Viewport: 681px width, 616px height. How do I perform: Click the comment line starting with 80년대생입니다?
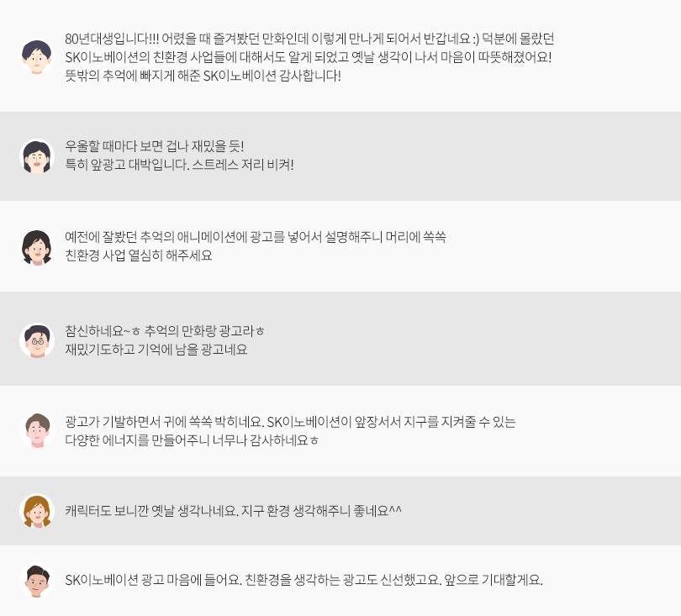tap(309, 39)
